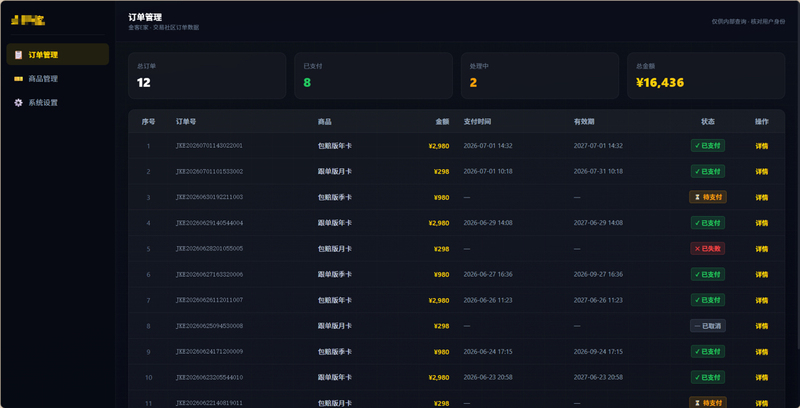Click 跟单版季卡 product in row 6
The image size is (800, 408).
point(335,274)
